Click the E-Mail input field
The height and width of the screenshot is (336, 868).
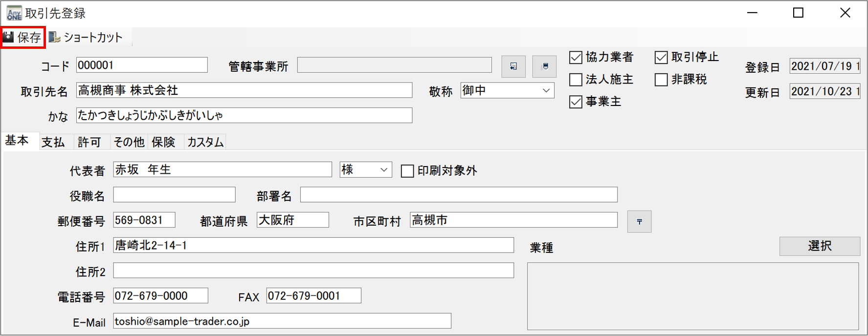click(282, 321)
